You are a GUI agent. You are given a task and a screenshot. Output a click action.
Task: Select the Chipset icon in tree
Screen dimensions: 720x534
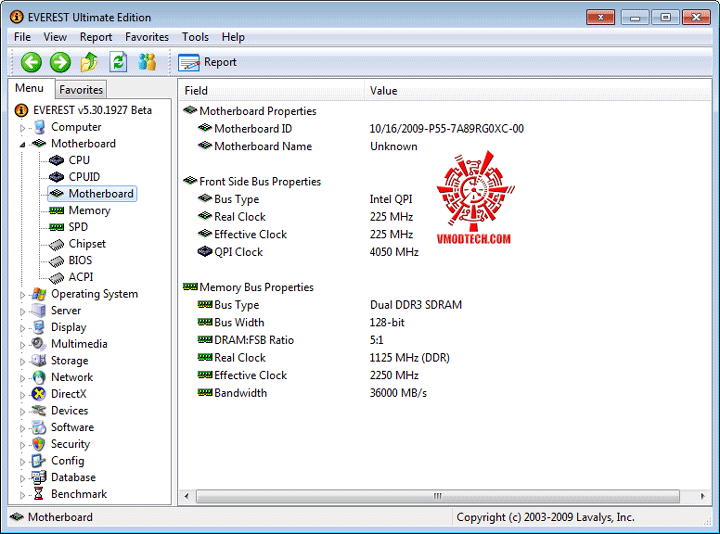pyautogui.click(x=56, y=244)
